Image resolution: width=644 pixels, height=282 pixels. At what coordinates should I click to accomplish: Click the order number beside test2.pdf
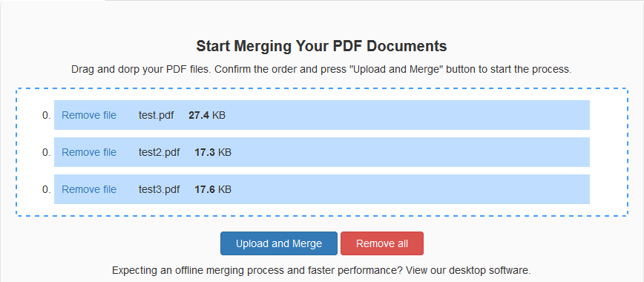click(x=47, y=152)
